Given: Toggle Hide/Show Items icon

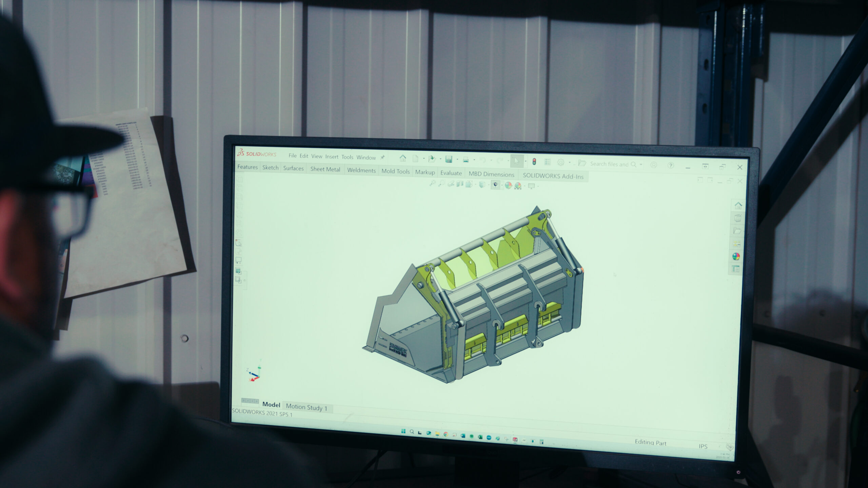Looking at the screenshot, I should pyautogui.click(x=495, y=185).
